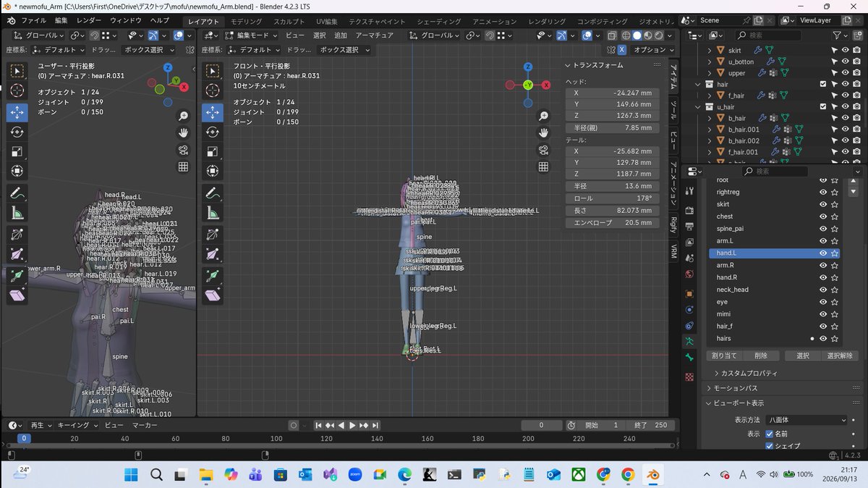Select the Box Select tool in the user-perspective viewport
Image resolution: width=868 pixels, height=488 pixels.
(18, 71)
